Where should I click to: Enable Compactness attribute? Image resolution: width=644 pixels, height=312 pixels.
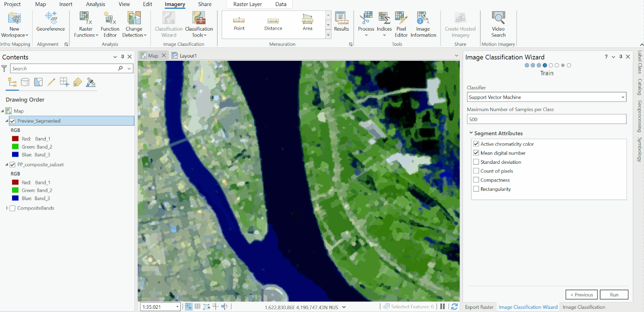(476, 180)
